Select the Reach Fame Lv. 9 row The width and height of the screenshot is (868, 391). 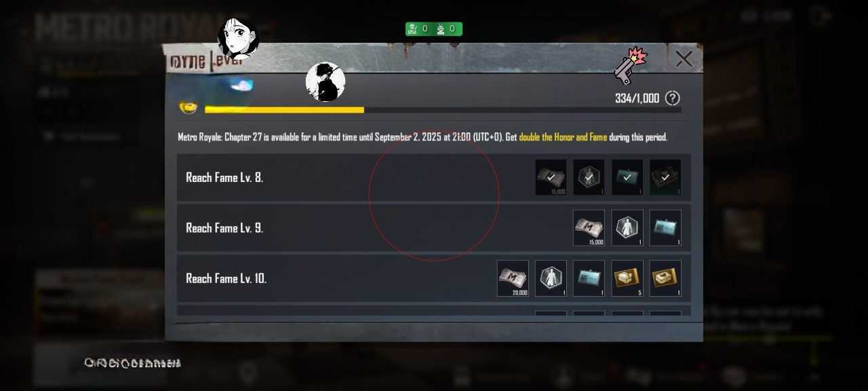434,228
